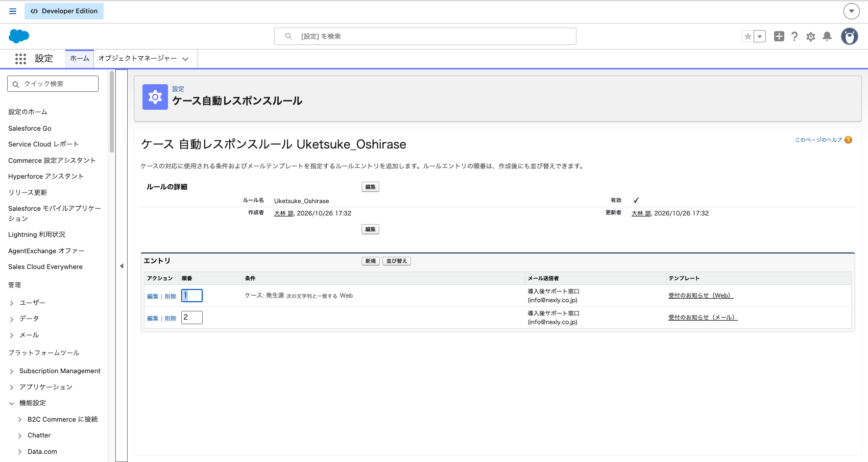Click the 新規 button for entries
The width and height of the screenshot is (868, 462).
pos(371,261)
